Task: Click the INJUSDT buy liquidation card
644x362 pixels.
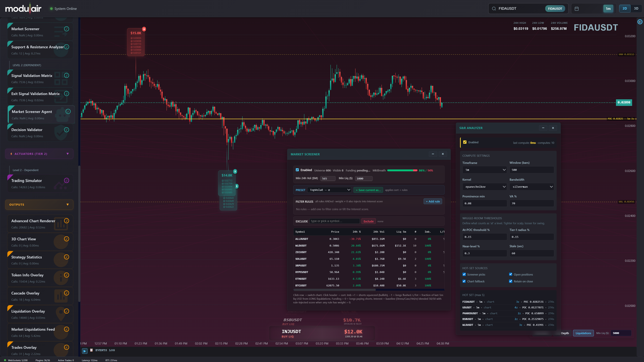Action: tap(322, 333)
